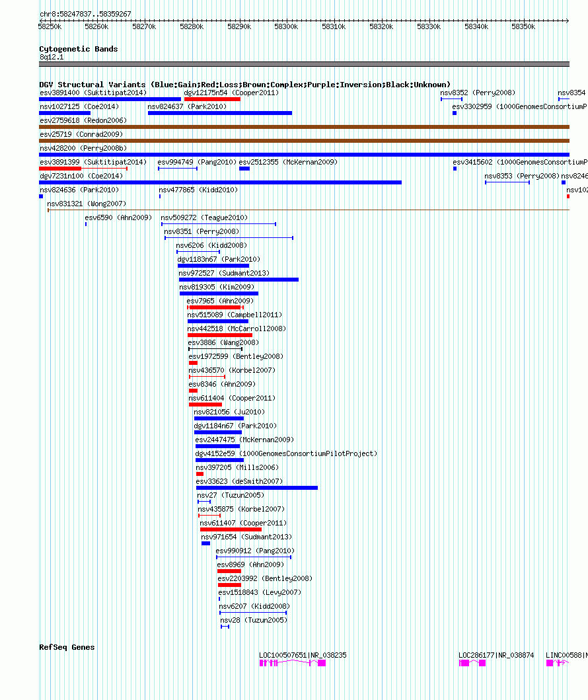Image resolution: width=588 pixels, height=700 pixels.
Task: Click the nsv27 (Tuzun2005) label
Action: click(231, 495)
